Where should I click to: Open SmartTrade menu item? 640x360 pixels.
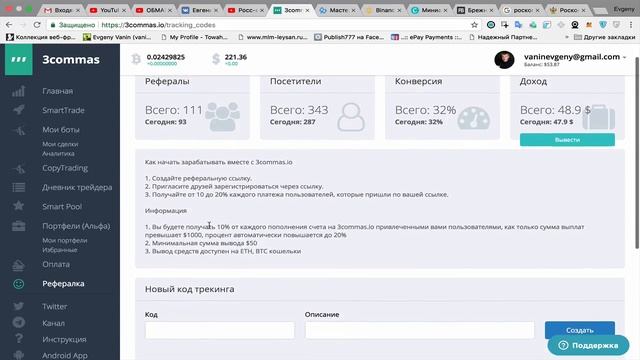(63, 110)
